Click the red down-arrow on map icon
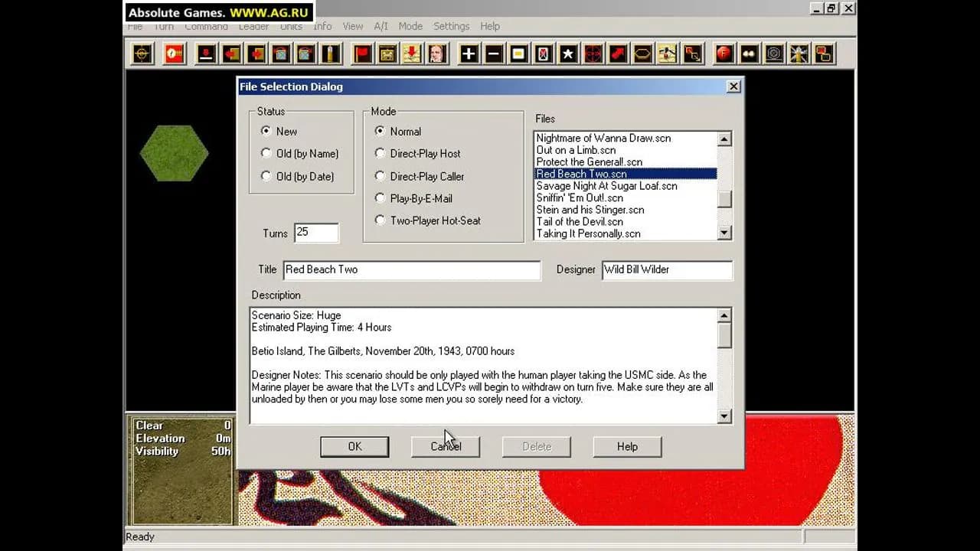The height and width of the screenshot is (551, 980). tap(412, 54)
